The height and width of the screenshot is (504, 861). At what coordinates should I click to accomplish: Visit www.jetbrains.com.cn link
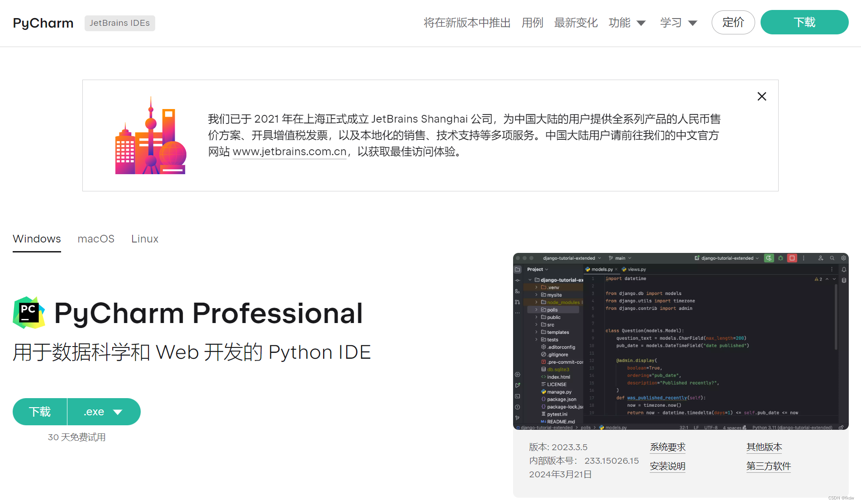290,152
